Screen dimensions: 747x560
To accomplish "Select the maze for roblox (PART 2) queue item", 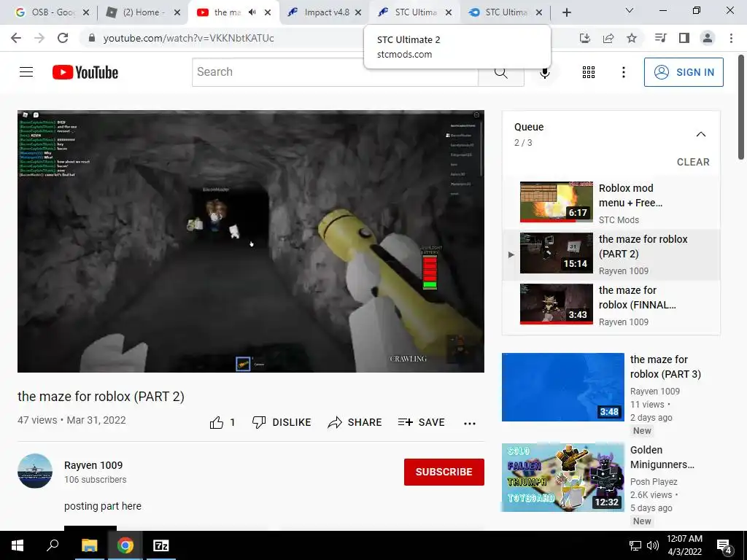I will 611,254.
